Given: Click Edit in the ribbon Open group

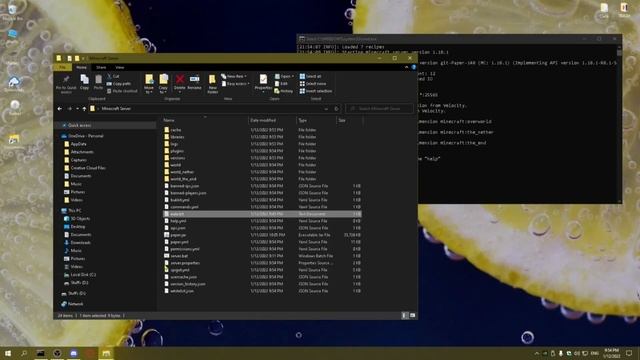Looking at the screenshot, I should point(281,84).
